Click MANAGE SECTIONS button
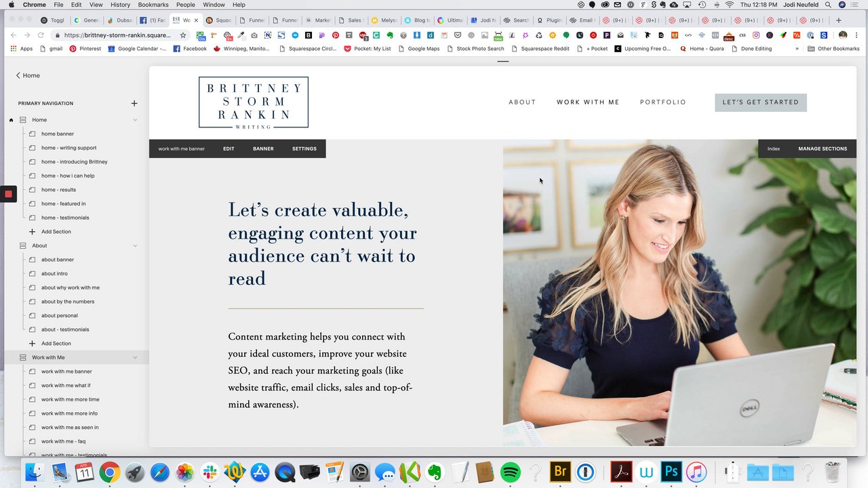The height and width of the screenshot is (488, 868). 823,148
